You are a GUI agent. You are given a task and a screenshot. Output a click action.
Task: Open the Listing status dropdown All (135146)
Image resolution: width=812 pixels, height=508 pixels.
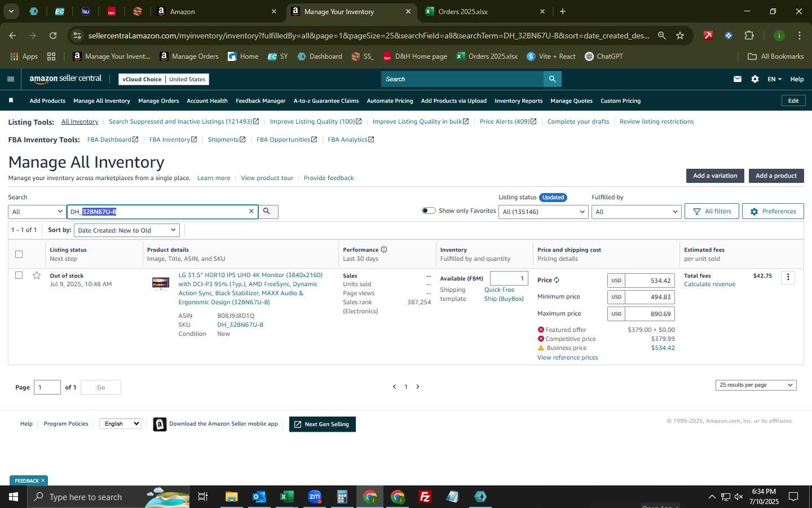tap(544, 212)
